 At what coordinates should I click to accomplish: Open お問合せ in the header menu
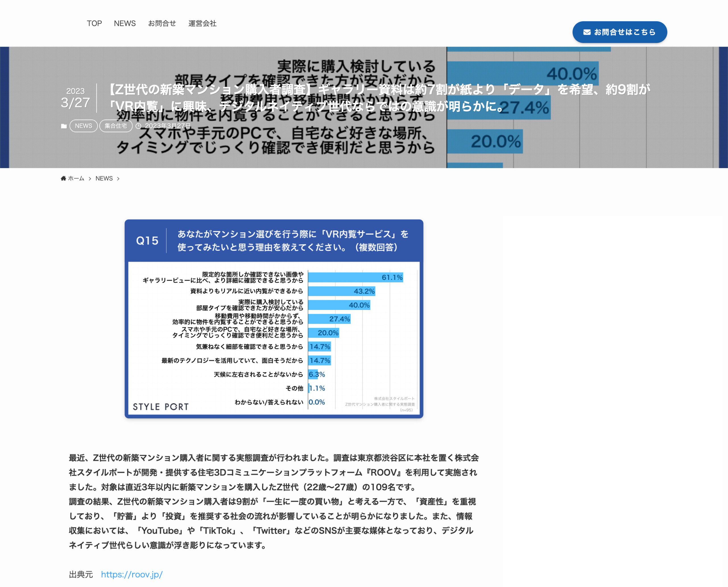(x=162, y=23)
